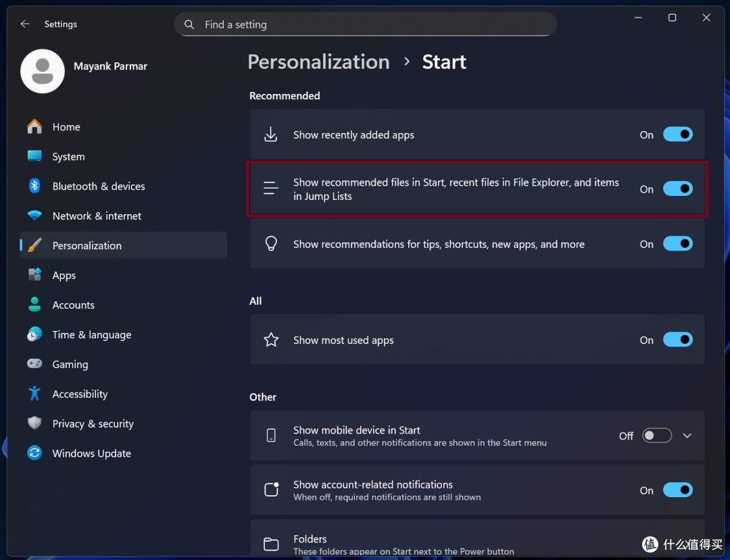This screenshot has height=560, width=730.
Task: Maximize the Settings window
Action: coord(673,18)
